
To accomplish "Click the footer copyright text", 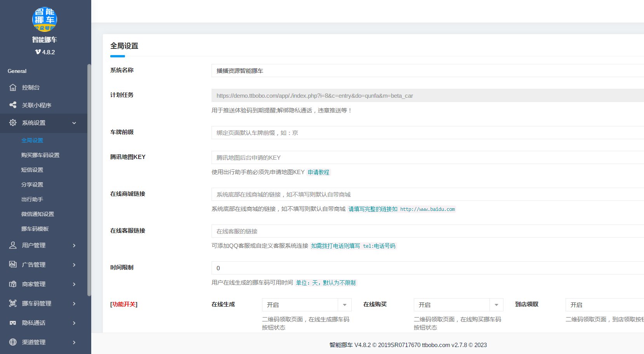I will tap(408, 345).
